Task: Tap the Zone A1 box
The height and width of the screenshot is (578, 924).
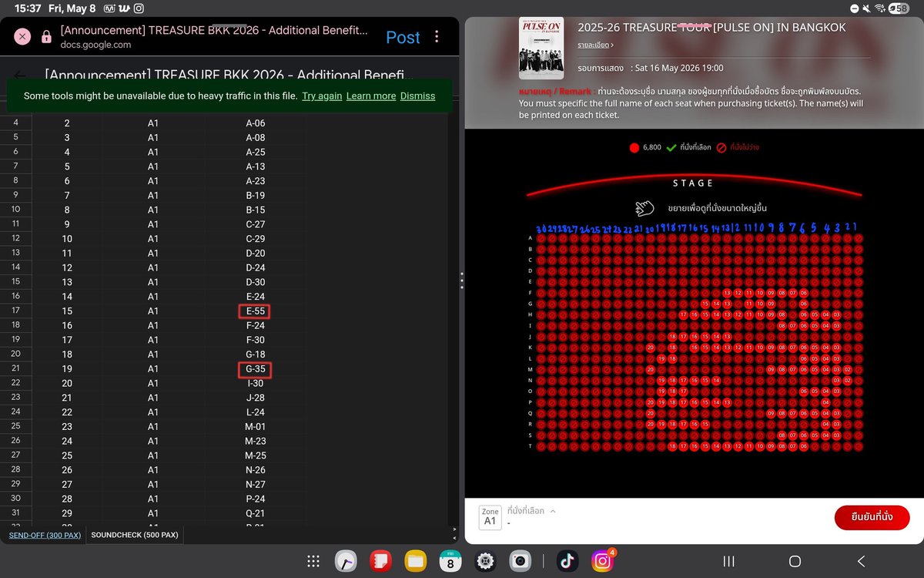Action: 490,517
